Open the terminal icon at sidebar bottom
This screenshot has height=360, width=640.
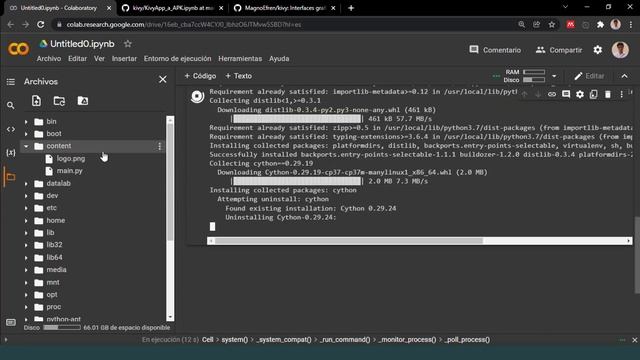tap(11, 322)
